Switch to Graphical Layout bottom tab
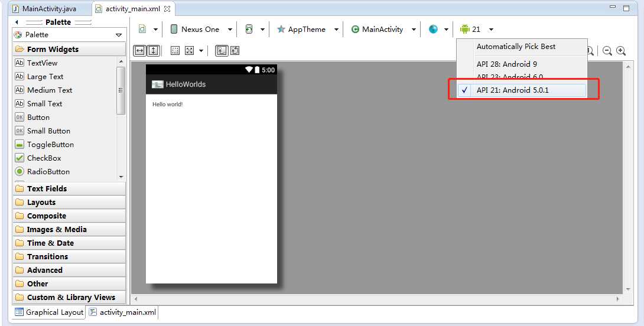The height and width of the screenshot is (326, 644). [x=49, y=312]
